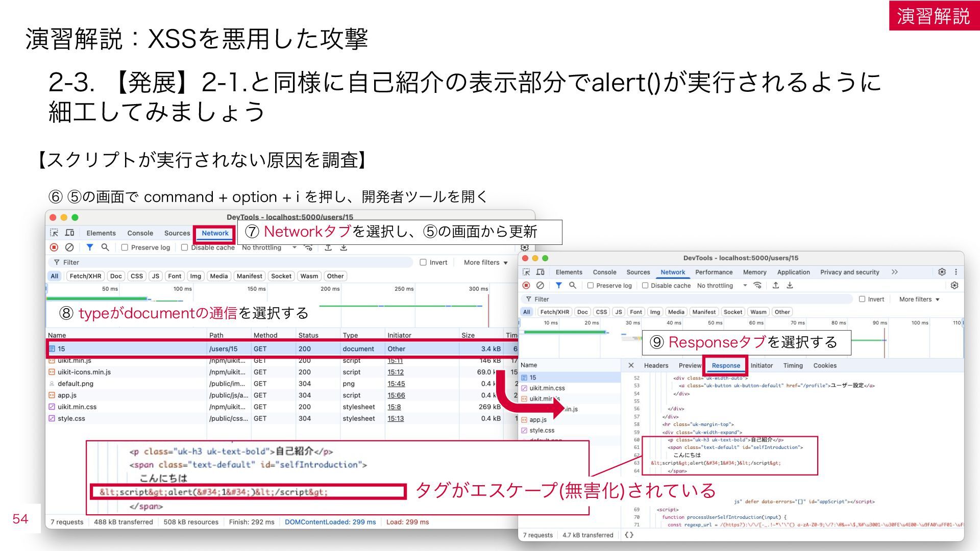
Task: Click inspect element icon in left DevTools window
Action: tap(54, 233)
